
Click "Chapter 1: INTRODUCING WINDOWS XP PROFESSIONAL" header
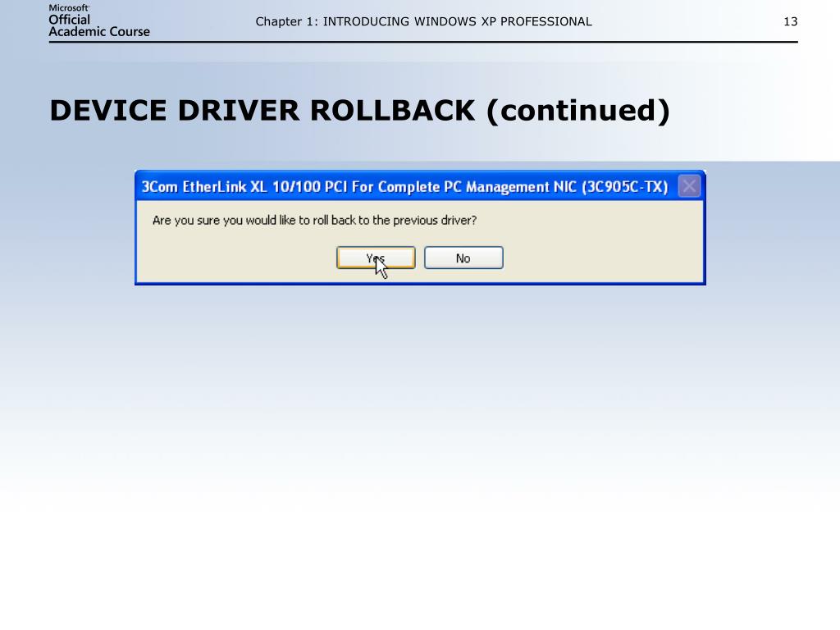(423, 21)
